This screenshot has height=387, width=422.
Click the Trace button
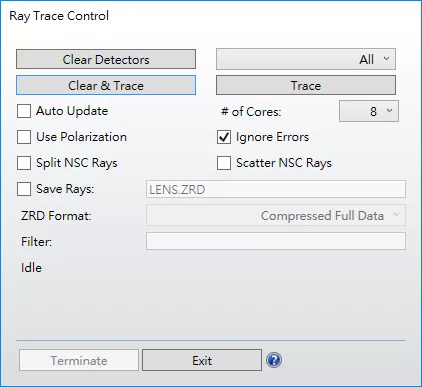(x=306, y=85)
